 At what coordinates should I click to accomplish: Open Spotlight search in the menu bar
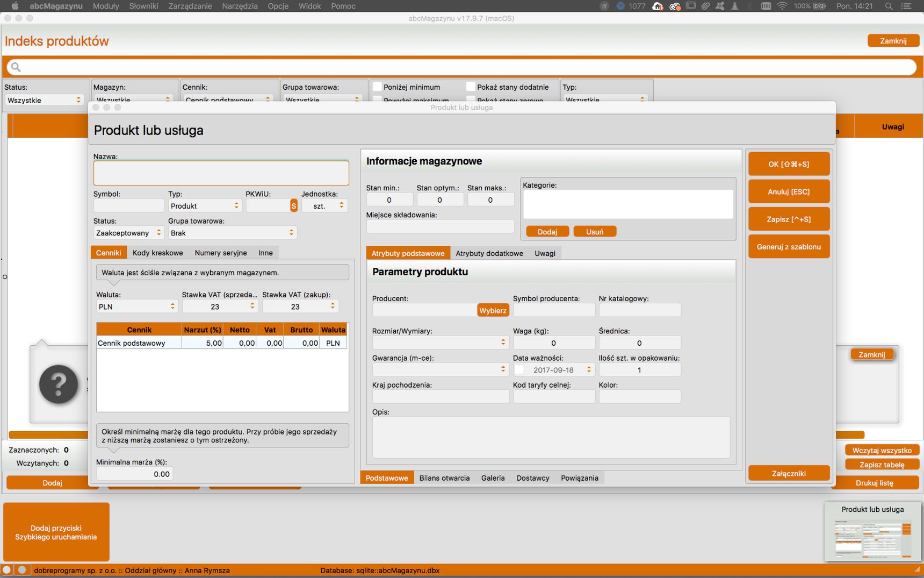coord(889,6)
